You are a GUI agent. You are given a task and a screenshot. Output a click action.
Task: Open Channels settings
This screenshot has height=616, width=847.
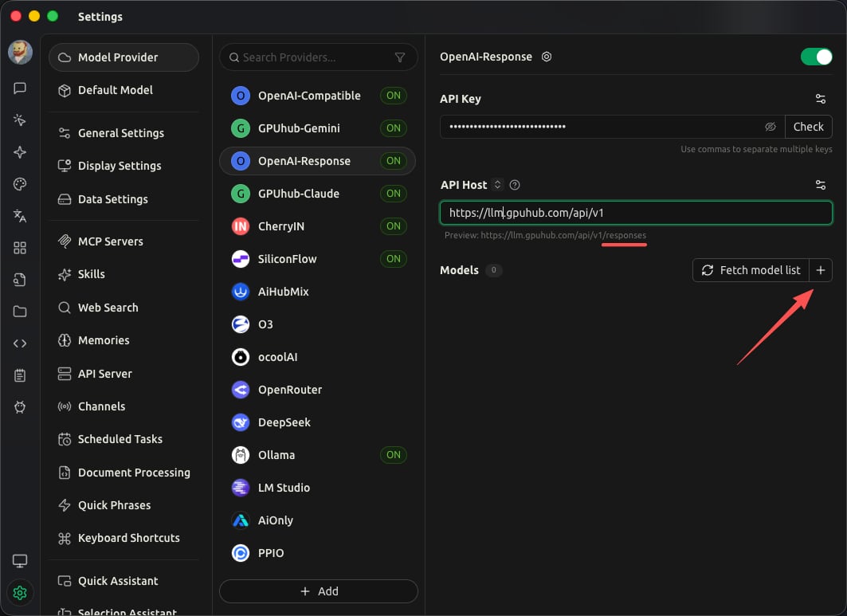124,406
